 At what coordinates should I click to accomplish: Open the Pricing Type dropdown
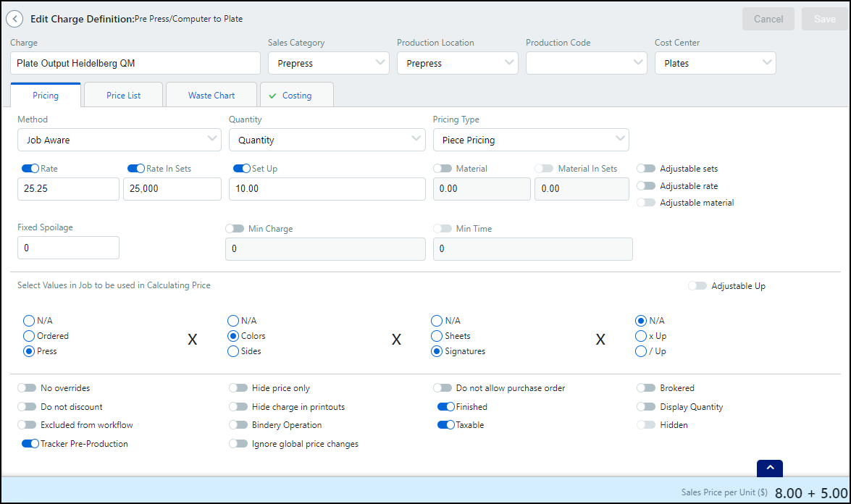click(x=531, y=140)
